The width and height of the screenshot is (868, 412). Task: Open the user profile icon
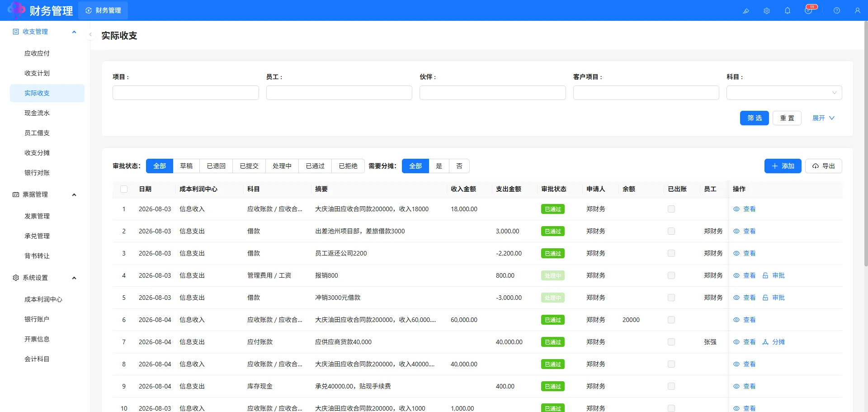[x=858, y=10]
